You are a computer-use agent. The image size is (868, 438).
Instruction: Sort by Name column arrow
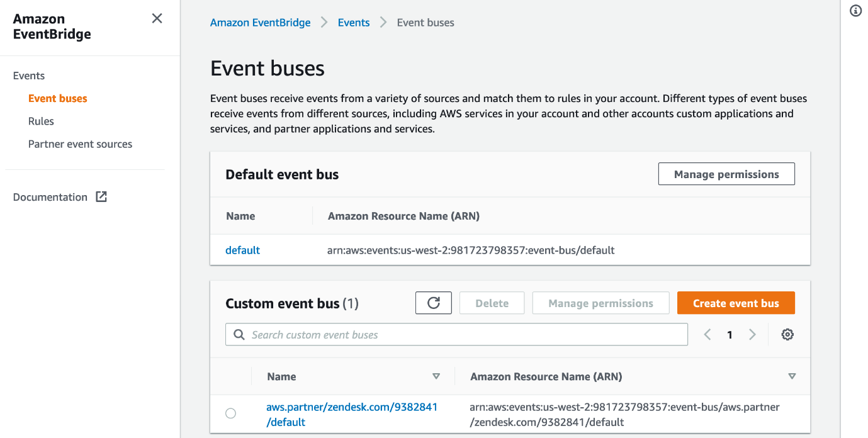click(x=436, y=376)
